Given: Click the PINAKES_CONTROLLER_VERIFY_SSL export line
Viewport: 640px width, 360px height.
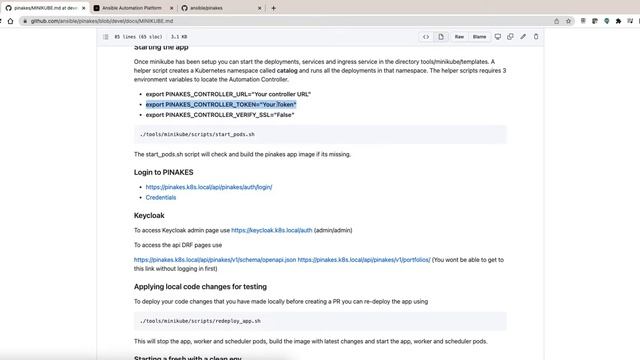Looking at the screenshot, I should (220, 115).
